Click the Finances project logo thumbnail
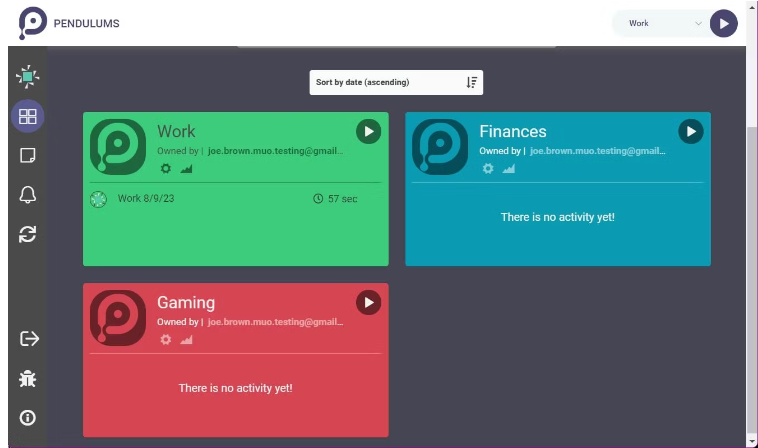 point(440,147)
